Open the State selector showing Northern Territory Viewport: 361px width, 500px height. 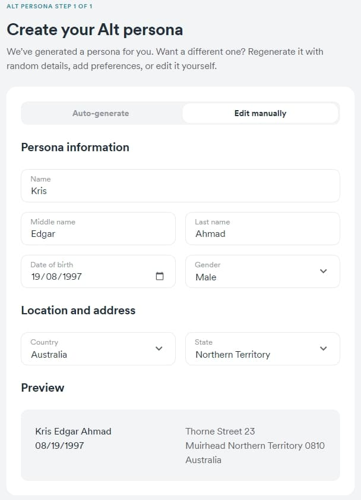pos(263,349)
